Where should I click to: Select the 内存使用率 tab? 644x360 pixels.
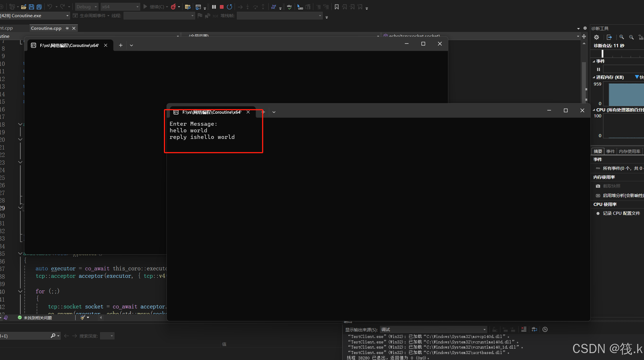click(x=629, y=151)
